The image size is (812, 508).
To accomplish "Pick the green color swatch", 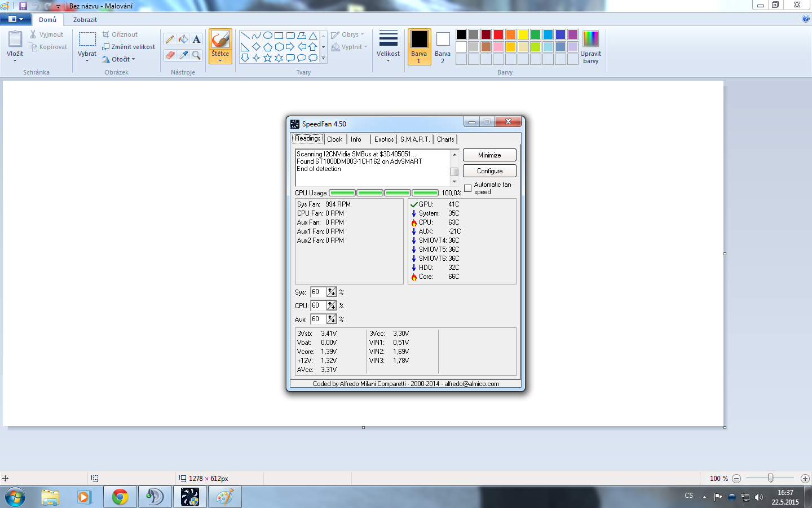I will [x=536, y=34].
